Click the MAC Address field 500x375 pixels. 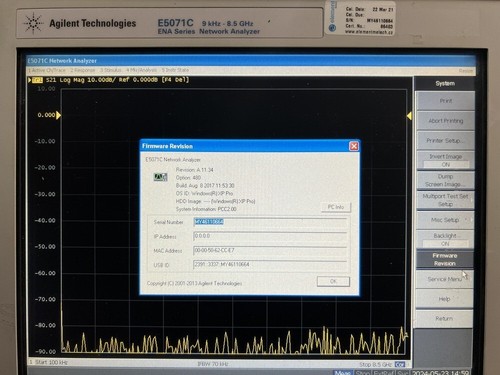tap(270, 250)
